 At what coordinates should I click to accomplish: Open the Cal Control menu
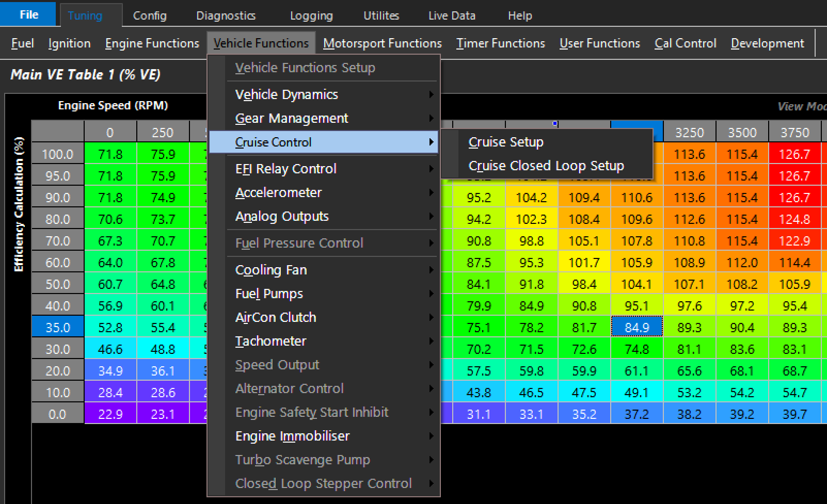(x=686, y=43)
